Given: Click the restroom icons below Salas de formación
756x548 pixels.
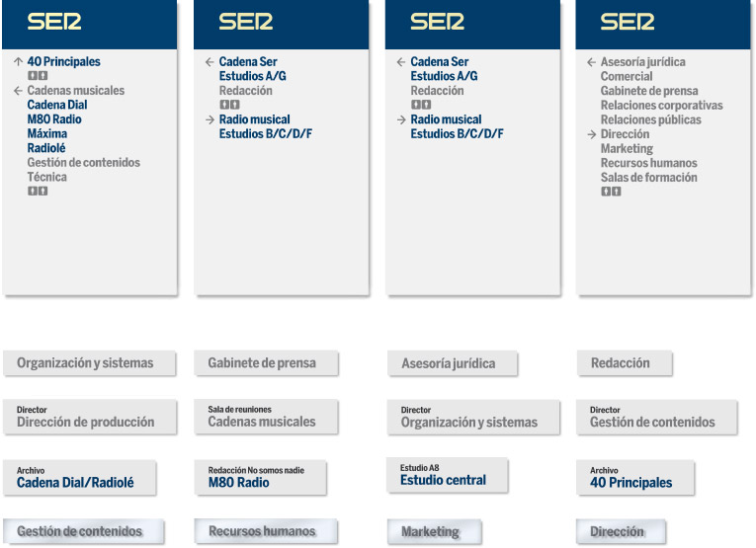Looking at the screenshot, I should point(611,192).
